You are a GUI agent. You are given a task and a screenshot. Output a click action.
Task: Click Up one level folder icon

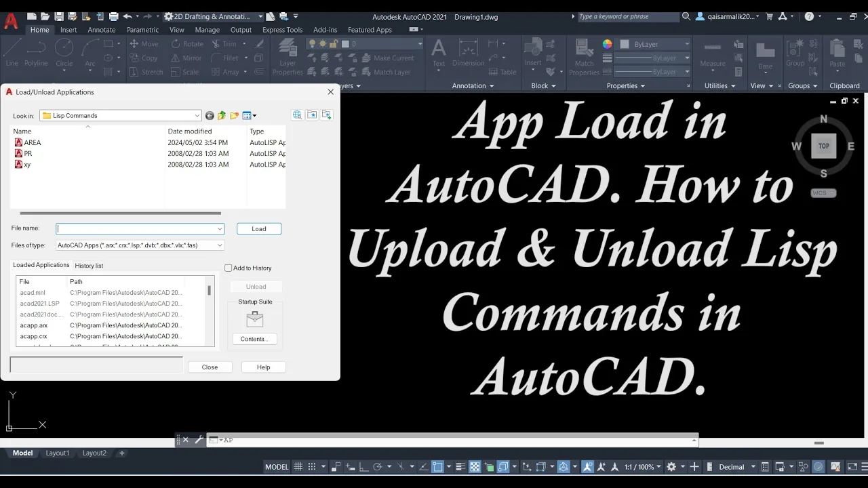point(222,116)
